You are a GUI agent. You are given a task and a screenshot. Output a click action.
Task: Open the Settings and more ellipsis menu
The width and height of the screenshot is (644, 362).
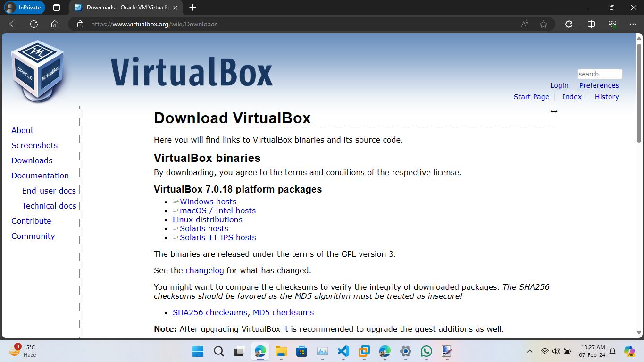point(633,24)
